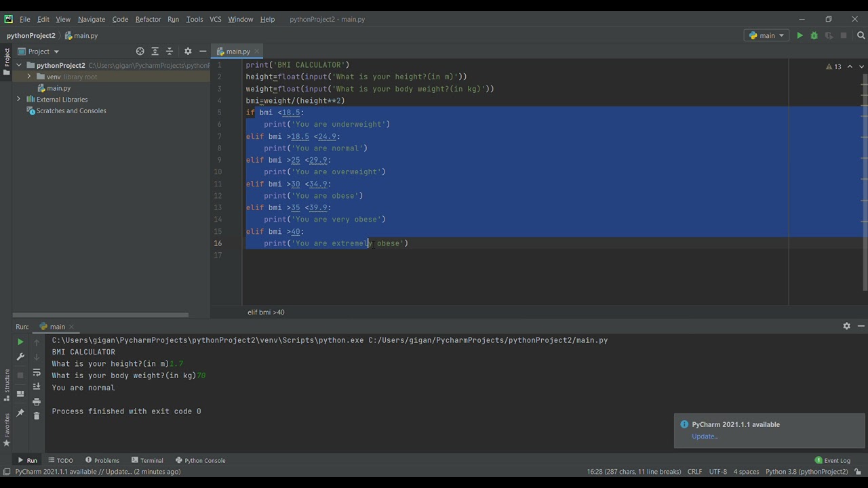Image resolution: width=868 pixels, height=488 pixels.
Task: Open the Navigate menu
Action: (92, 19)
